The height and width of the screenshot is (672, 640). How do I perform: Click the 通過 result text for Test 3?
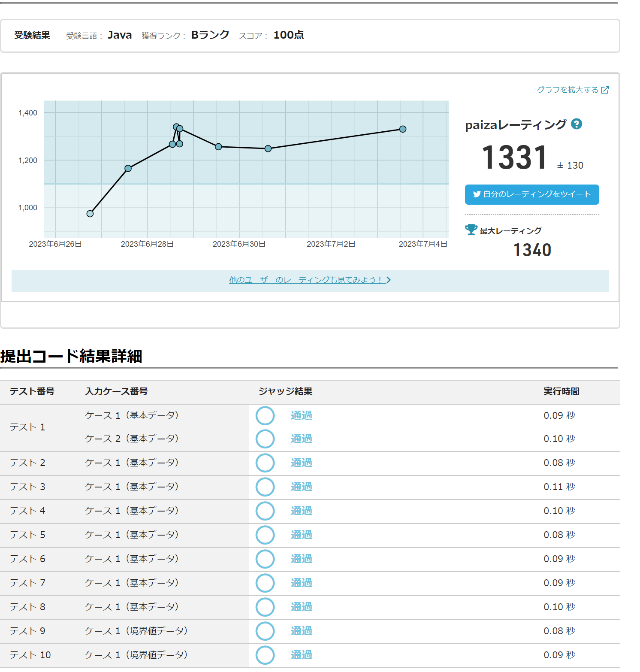[x=301, y=487]
